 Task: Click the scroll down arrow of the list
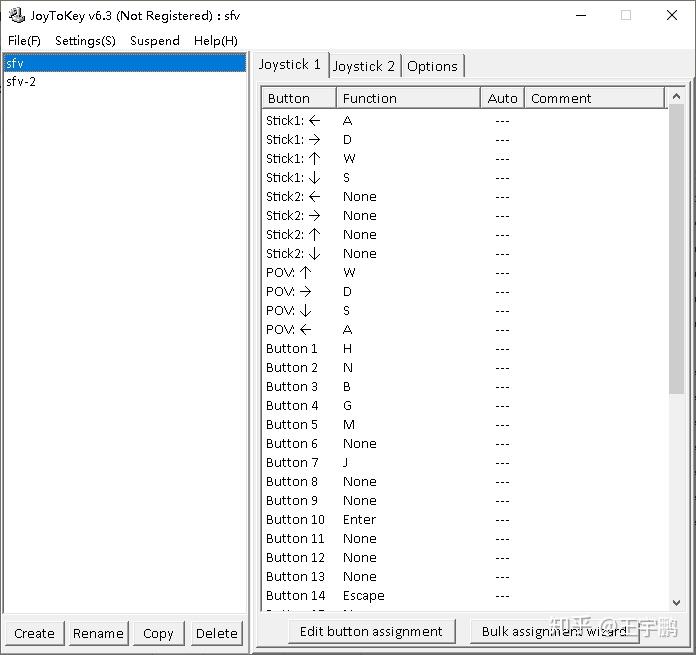coord(676,603)
